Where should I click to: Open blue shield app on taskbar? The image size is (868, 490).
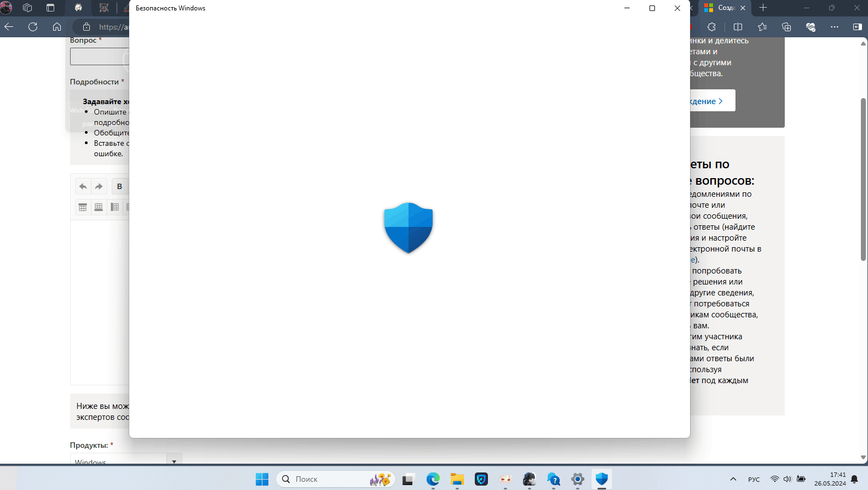pyautogui.click(x=481, y=479)
